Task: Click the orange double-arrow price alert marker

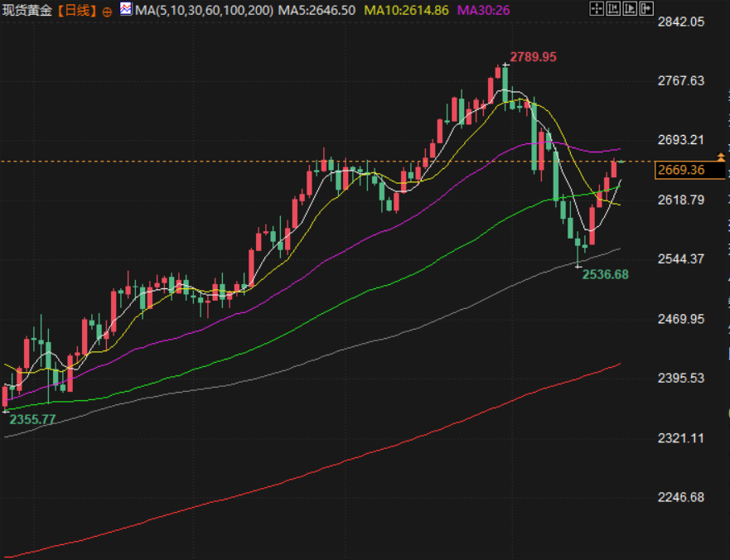Action: (x=721, y=156)
